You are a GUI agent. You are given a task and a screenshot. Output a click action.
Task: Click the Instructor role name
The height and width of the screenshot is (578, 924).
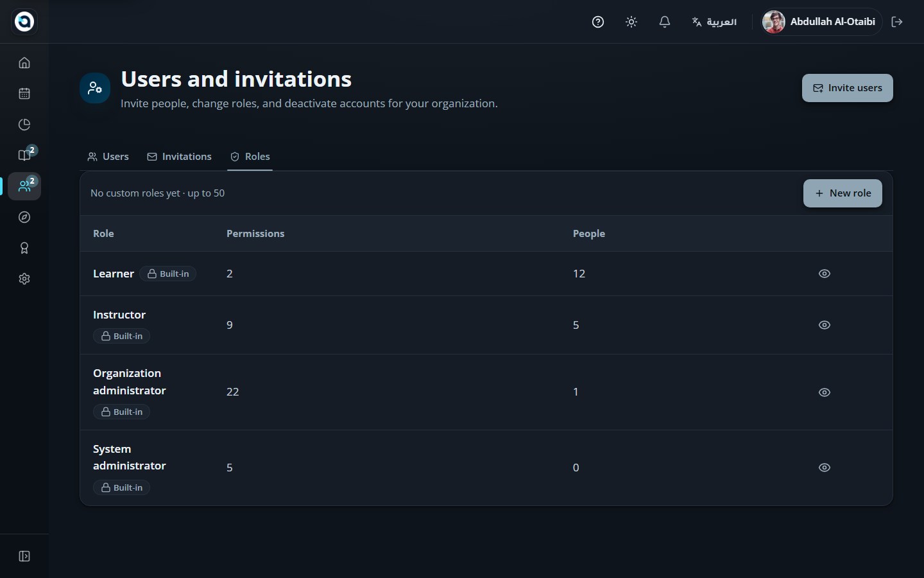(119, 315)
